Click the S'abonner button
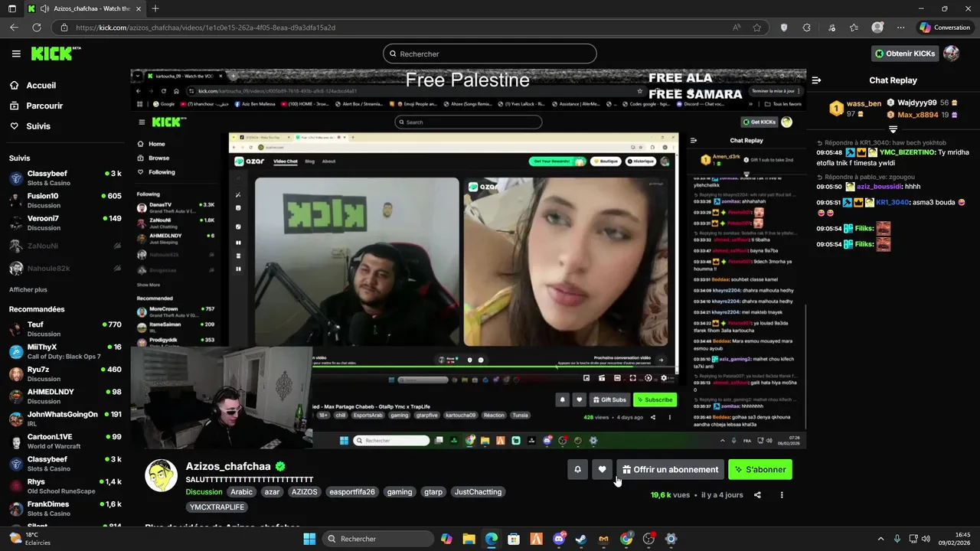This screenshot has height=551, width=980. (759, 470)
